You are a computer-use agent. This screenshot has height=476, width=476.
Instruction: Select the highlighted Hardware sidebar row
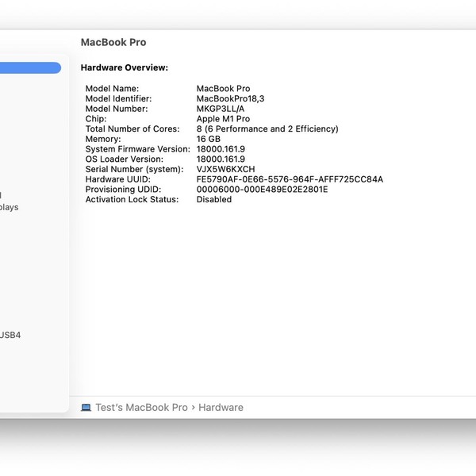pyautogui.click(x=30, y=67)
